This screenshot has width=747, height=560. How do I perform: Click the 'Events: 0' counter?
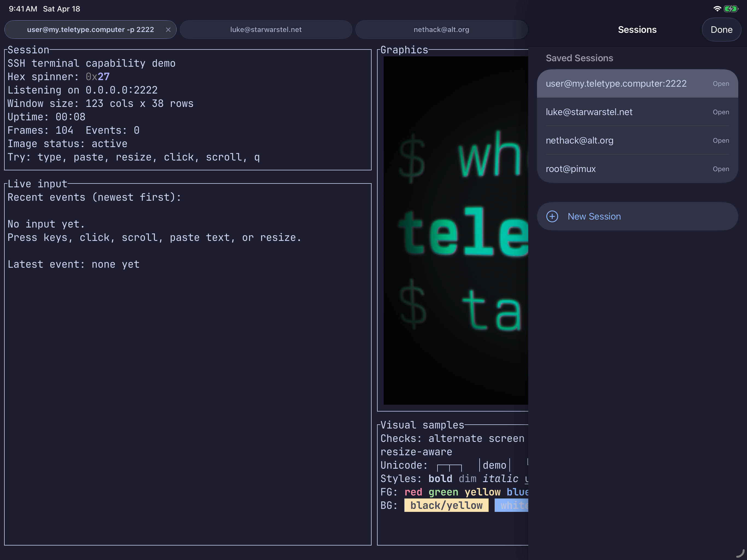pos(112,130)
